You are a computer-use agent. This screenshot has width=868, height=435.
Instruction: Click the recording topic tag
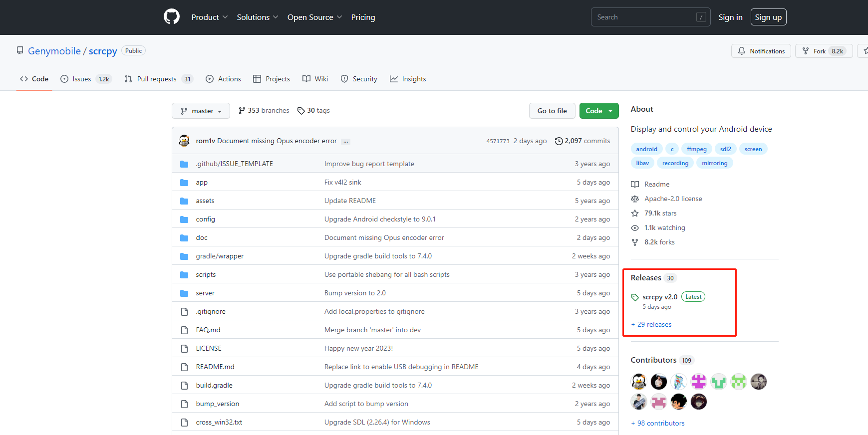675,163
